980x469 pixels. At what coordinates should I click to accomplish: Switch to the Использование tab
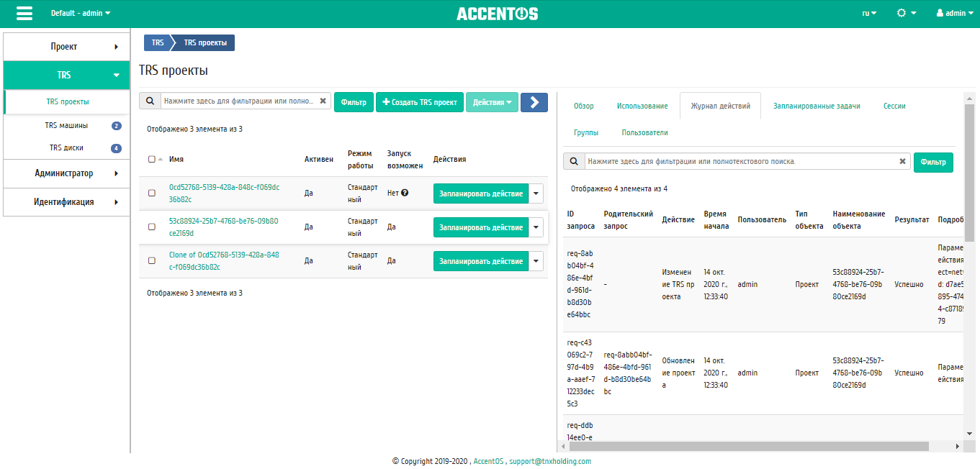click(642, 106)
